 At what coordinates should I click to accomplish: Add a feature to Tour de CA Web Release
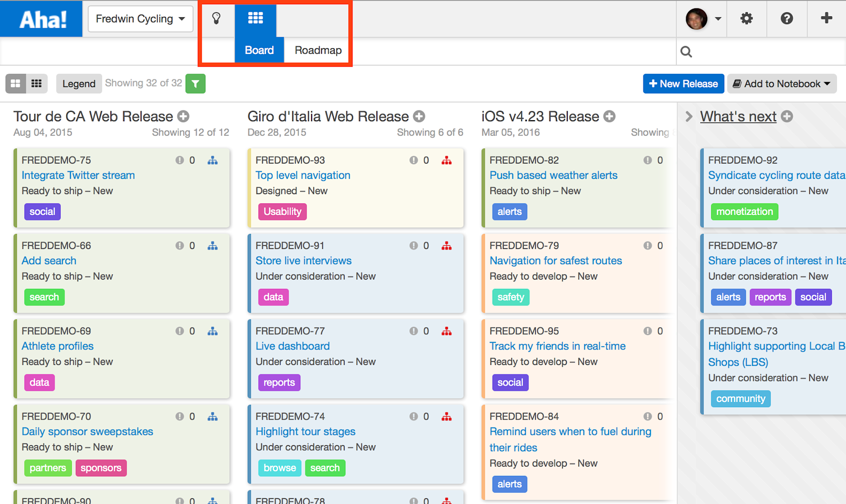(x=183, y=116)
